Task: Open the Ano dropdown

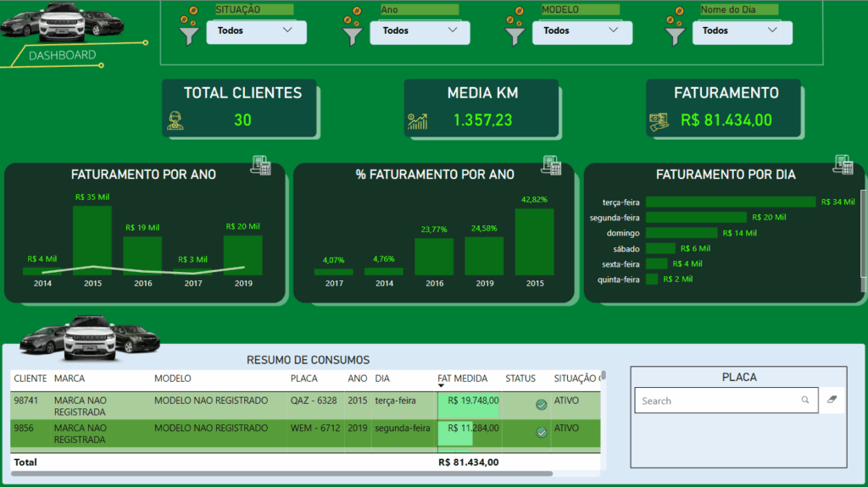Action: point(420,31)
